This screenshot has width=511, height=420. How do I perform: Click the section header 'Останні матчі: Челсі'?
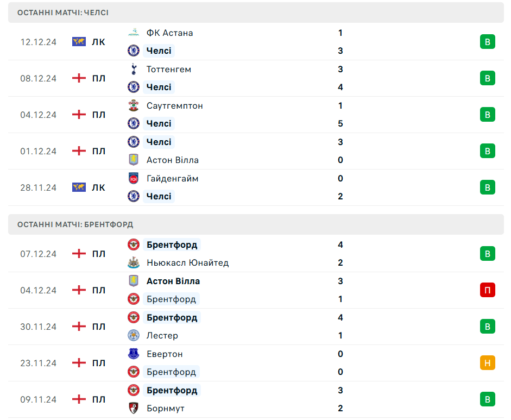(62, 12)
